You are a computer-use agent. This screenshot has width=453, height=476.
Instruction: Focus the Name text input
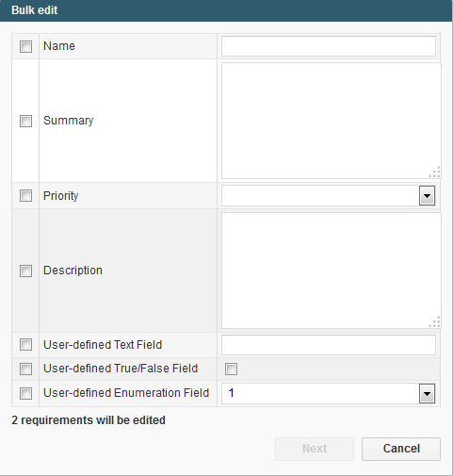tap(329, 46)
